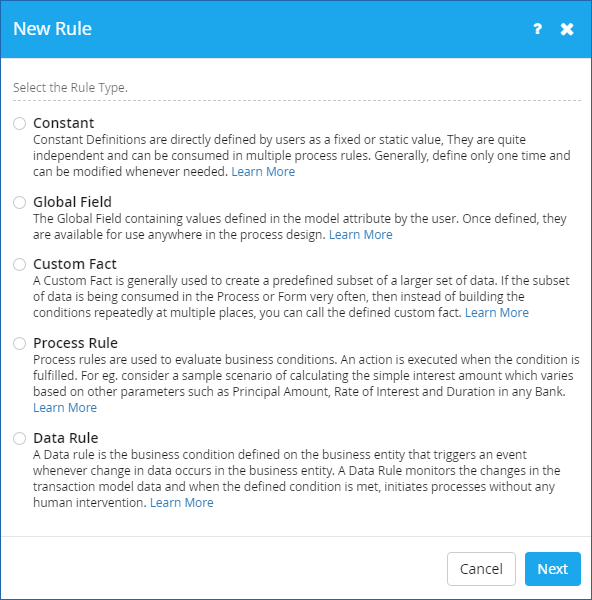Visit Learn More link for Data Rule

[x=182, y=502]
